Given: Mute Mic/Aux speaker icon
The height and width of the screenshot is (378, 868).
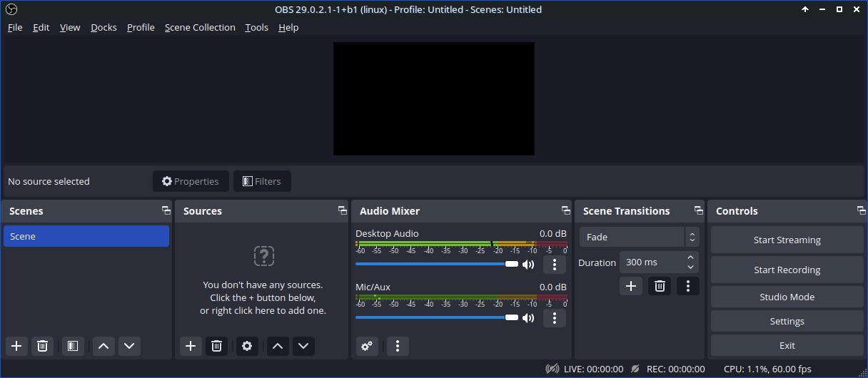Looking at the screenshot, I should tap(528, 318).
